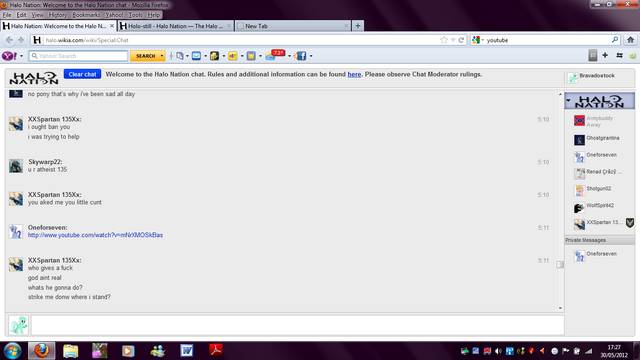
Task: Click XXSpartan 135Xx's avatar at 5:11
Action: (x=16, y=264)
